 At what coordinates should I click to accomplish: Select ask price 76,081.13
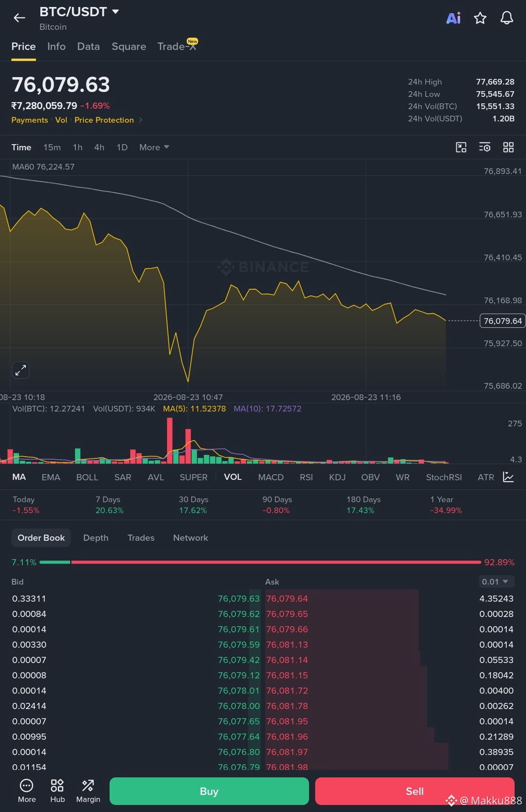click(x=287, y=645)
